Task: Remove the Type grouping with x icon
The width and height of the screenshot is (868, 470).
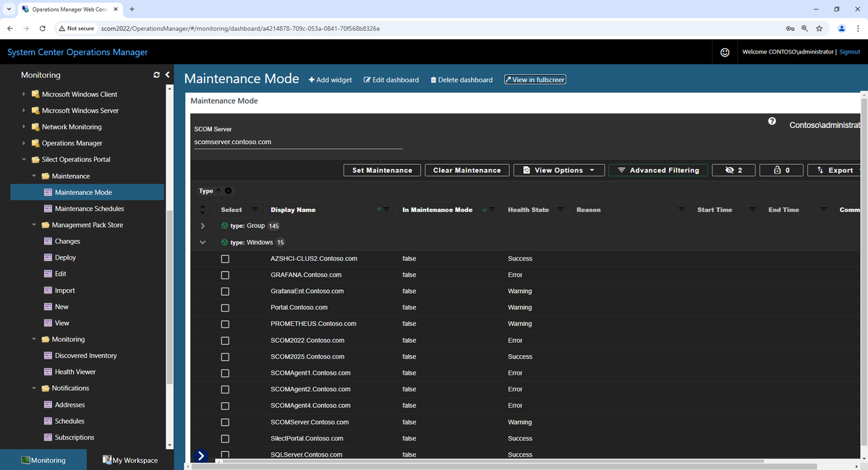Action: [x=228, y=191]
